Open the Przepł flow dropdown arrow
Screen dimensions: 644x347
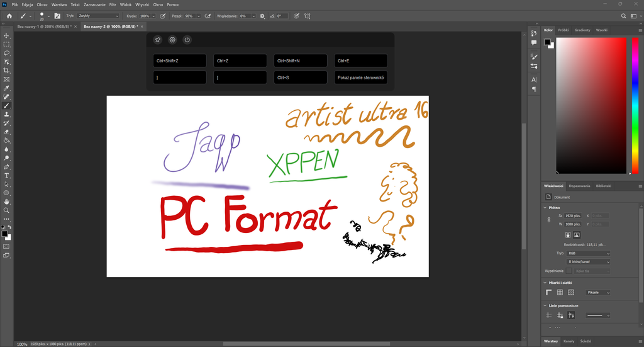pyautogui.click(x=198, y=16)
